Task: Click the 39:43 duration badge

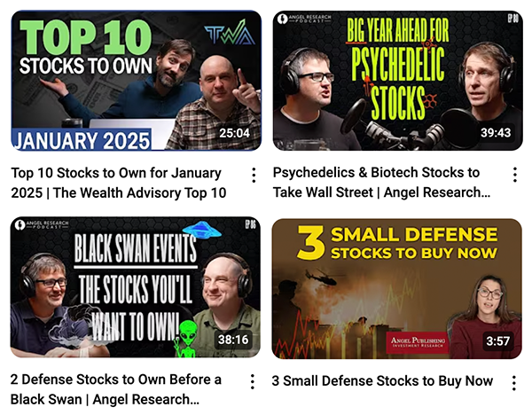Action: click(496, 133)
